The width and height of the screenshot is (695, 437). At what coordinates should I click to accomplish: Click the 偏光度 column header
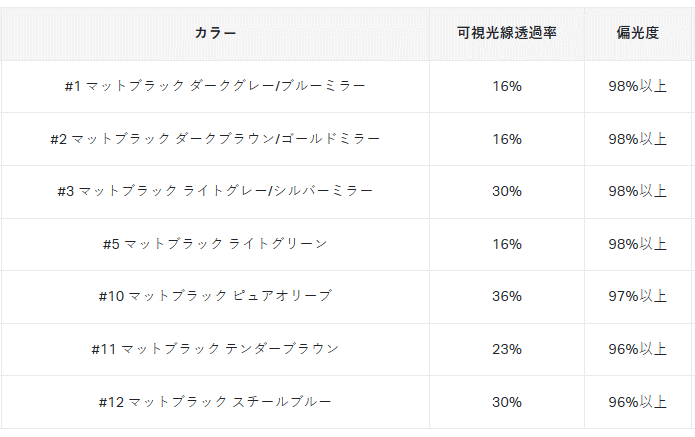click(637, 33)
